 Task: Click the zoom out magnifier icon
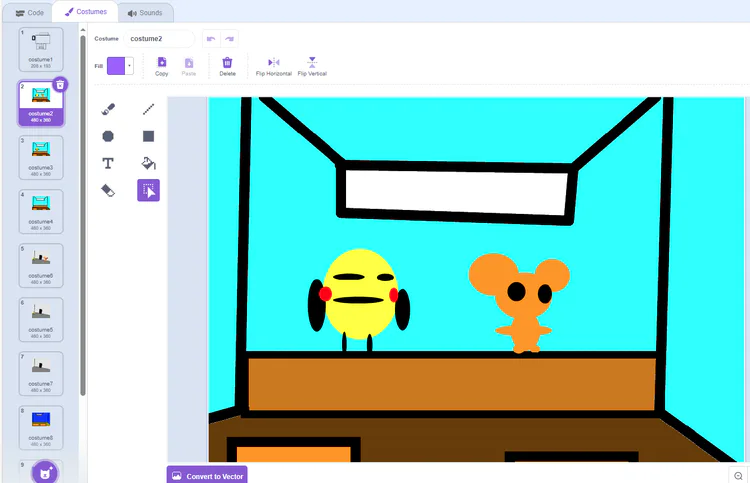click(739, 476)
